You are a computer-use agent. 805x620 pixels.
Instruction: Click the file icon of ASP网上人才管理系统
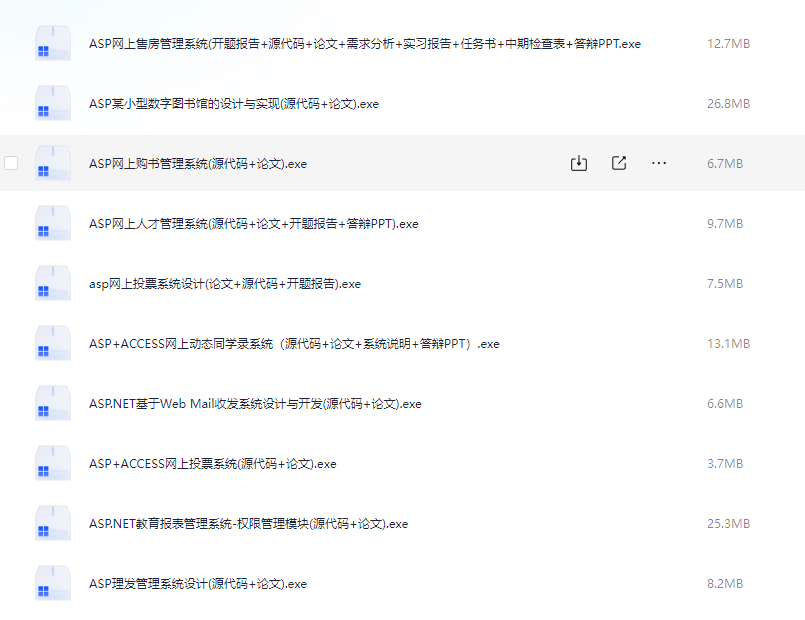(x=52, y=223)
